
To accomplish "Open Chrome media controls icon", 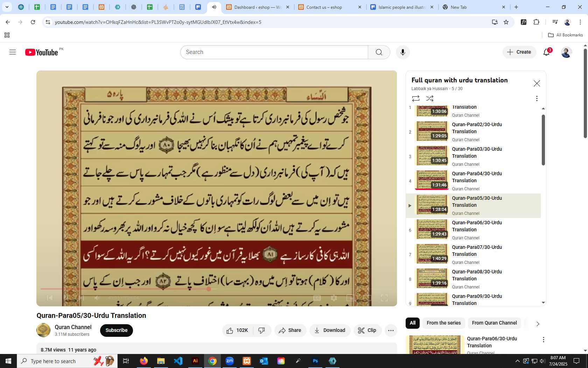I will point(555,22).
